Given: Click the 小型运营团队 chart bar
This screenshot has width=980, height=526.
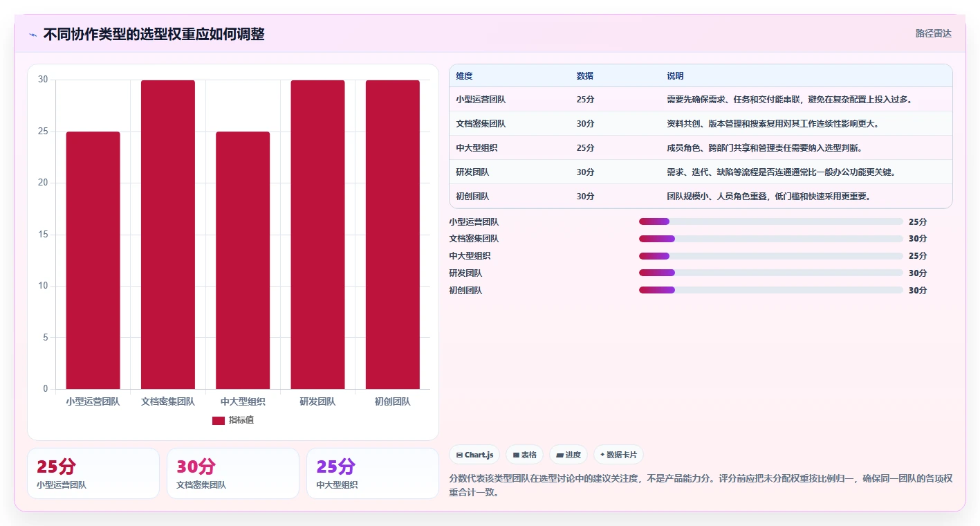Looking at the screenshot, I should pos(93,260).
